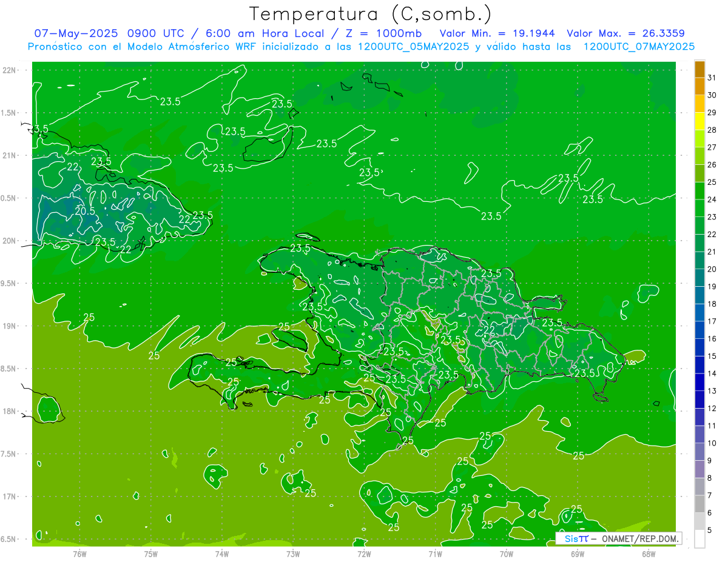Click the 76W longitude label

click(79, 554)
